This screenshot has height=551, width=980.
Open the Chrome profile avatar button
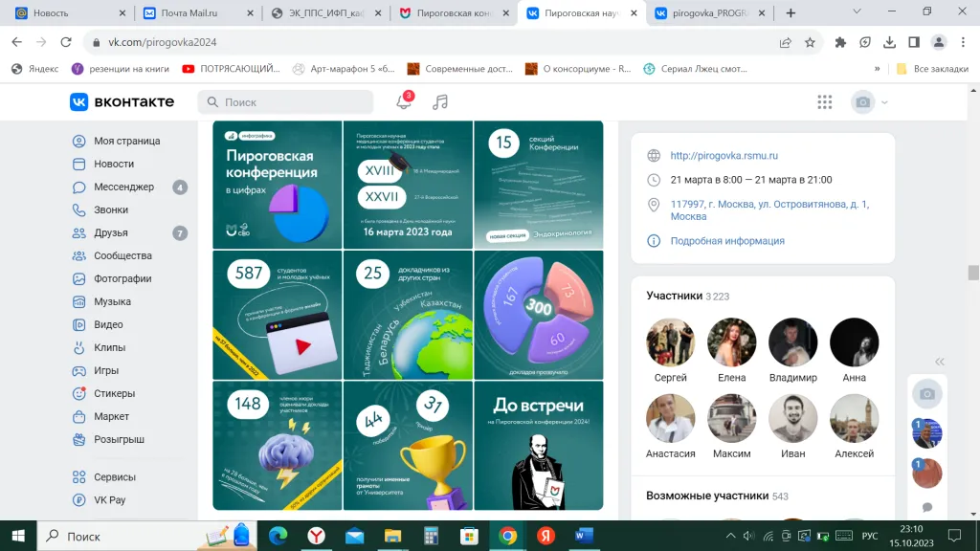click(939, 42)
